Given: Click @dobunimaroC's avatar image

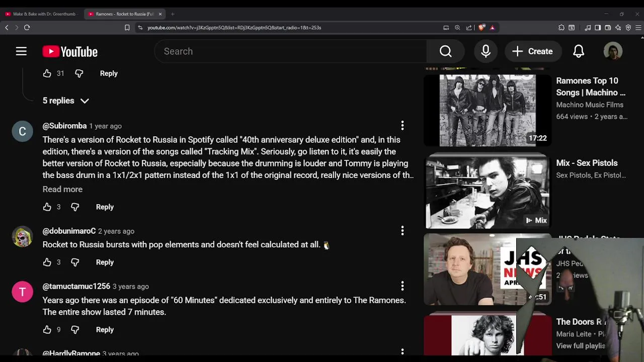Looking at the screenshot, I should (22, 237).
